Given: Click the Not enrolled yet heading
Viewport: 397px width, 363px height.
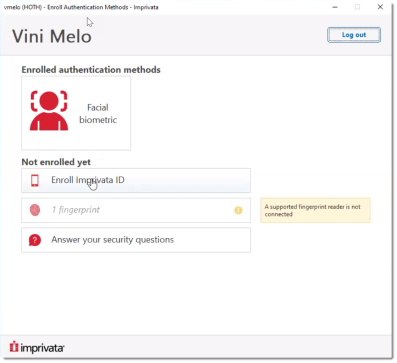Looking at the screenshot, I should [x=56, y=162].
